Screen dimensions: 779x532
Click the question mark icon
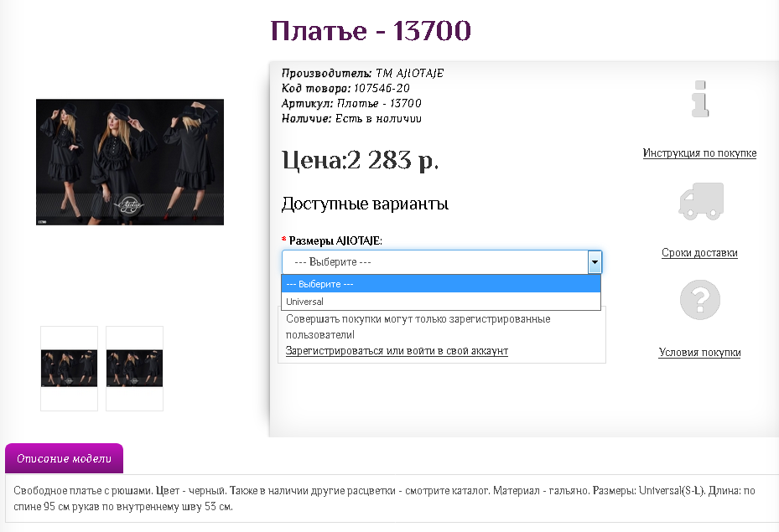(x=699, y=300)
